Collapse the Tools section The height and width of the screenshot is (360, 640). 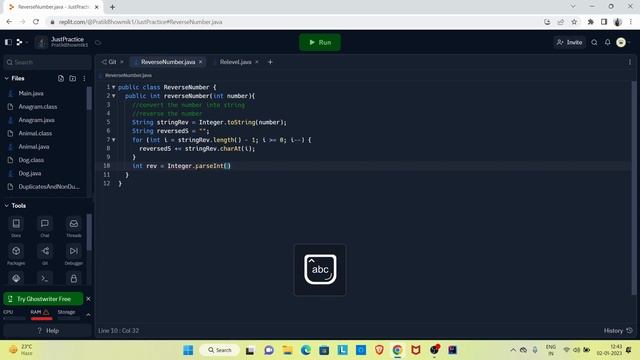pyautogui.click(x=7, y=206)
